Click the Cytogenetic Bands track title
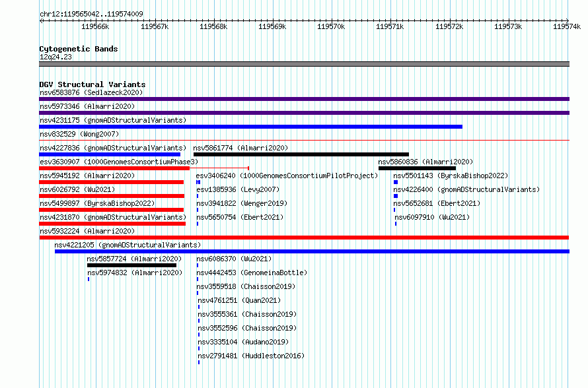Screen dimensions: 588x388 [79, 49]
